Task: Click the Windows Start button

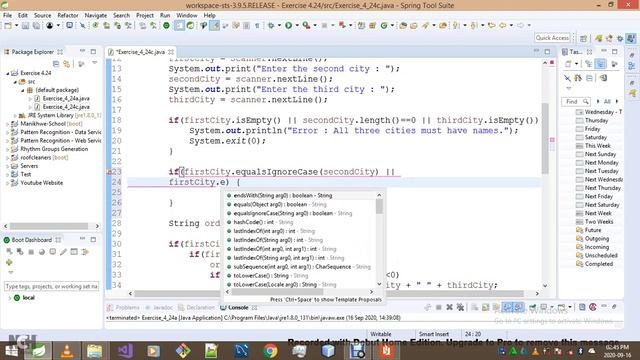Action: (x=11, y=351)
